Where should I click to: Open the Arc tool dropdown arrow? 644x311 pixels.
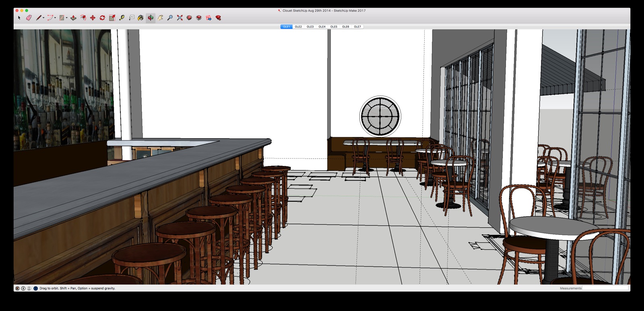point(55,18)
